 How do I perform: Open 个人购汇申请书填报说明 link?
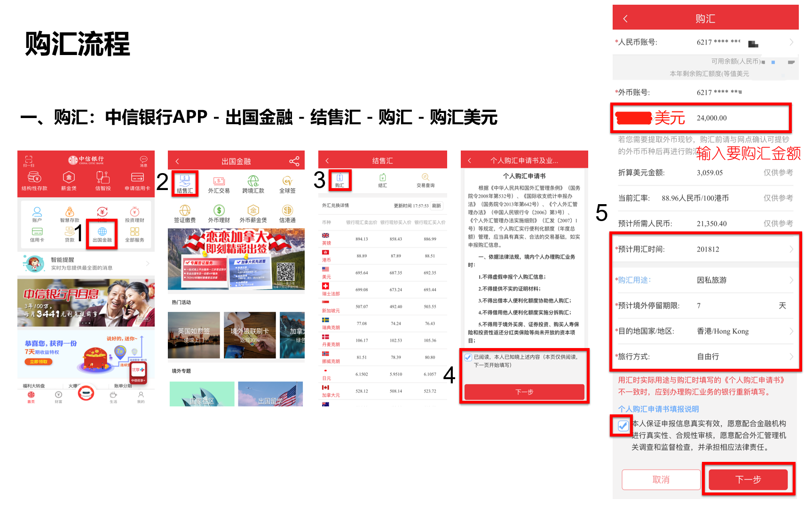(658, 409)
